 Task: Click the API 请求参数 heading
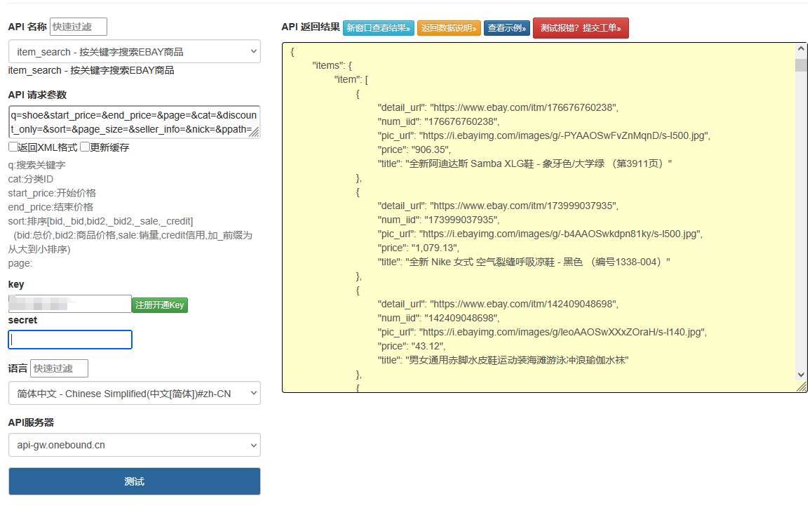(37, 95)
